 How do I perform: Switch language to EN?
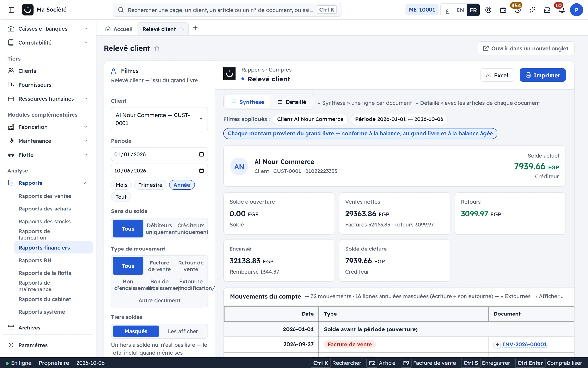tap(460, 10)
